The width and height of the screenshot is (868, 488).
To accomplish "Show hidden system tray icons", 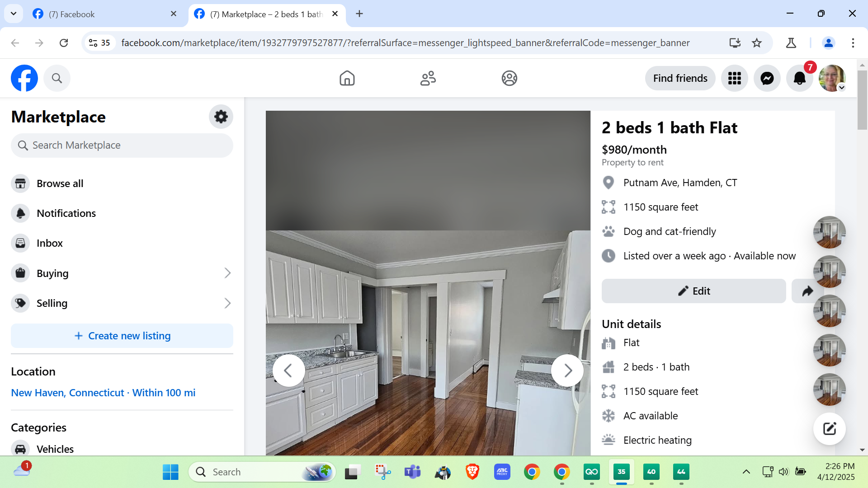I will pyautogui.click(x=746, y=472).
